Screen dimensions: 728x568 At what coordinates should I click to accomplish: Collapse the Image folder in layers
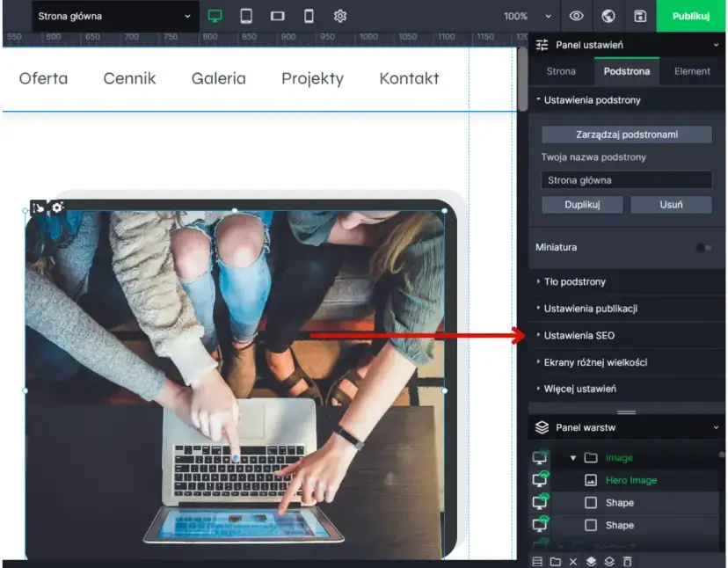tap(573, 458)
